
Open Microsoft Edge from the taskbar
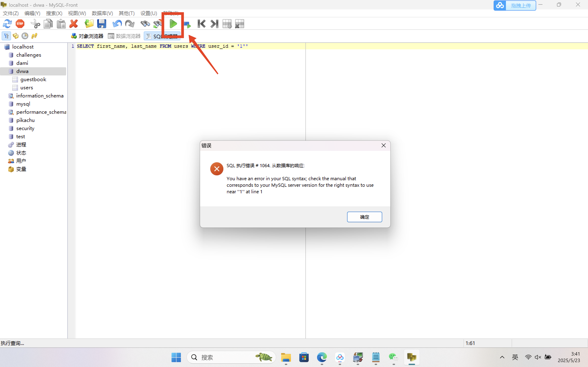pyautogui.click(x=322, y=357)
